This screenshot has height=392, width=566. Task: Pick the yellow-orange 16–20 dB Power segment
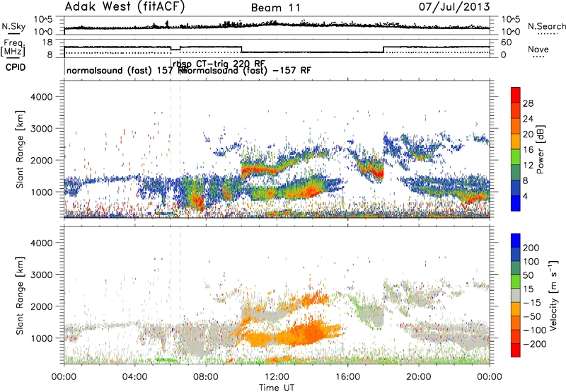point(516,142)
